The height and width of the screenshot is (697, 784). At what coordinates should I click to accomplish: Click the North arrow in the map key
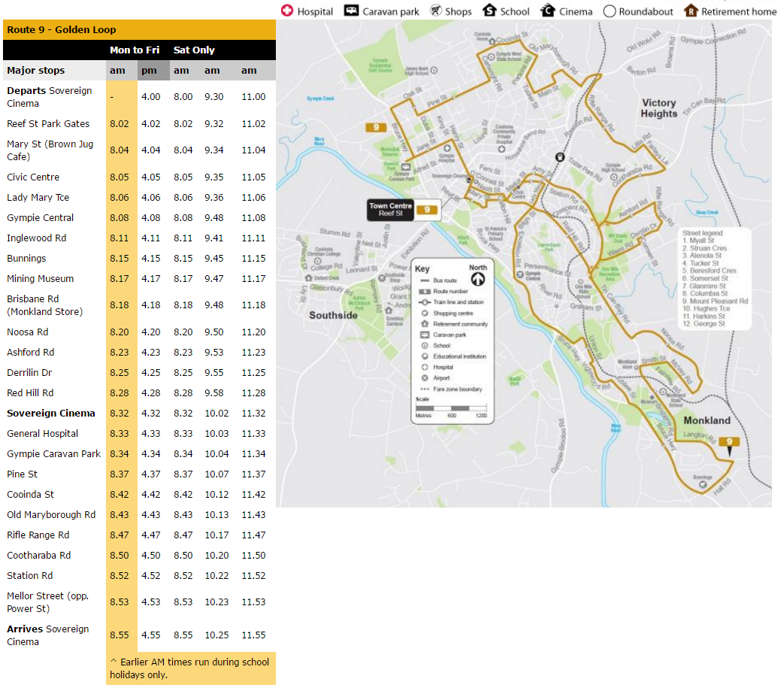coord(477,278)
